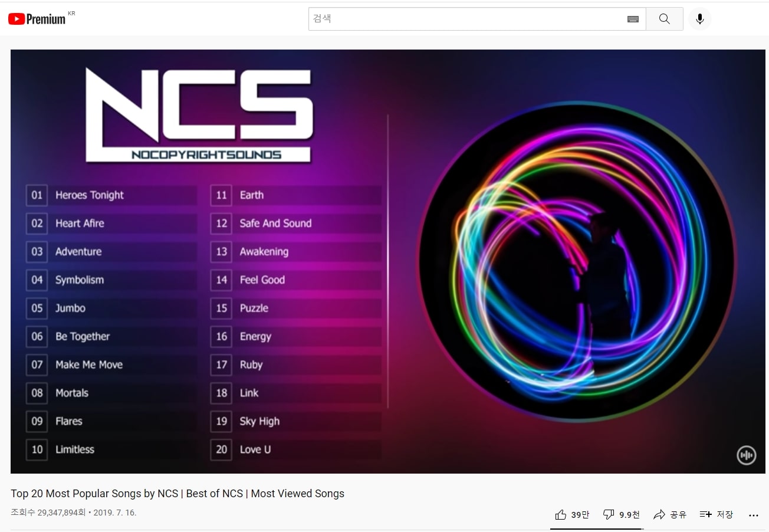The height and width of the screenshot is (532, 769).
Task: Click track 08 Mortals
Action: click(111, 393)
